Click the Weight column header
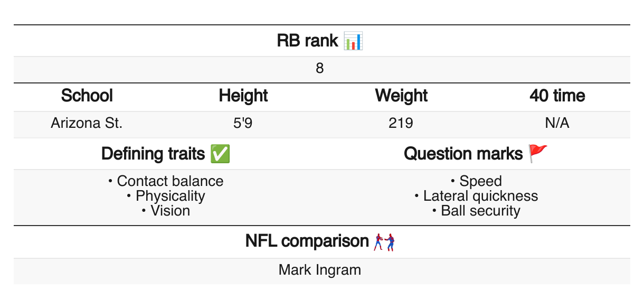This screenshot has width=644, height=299. pos(401,96)
